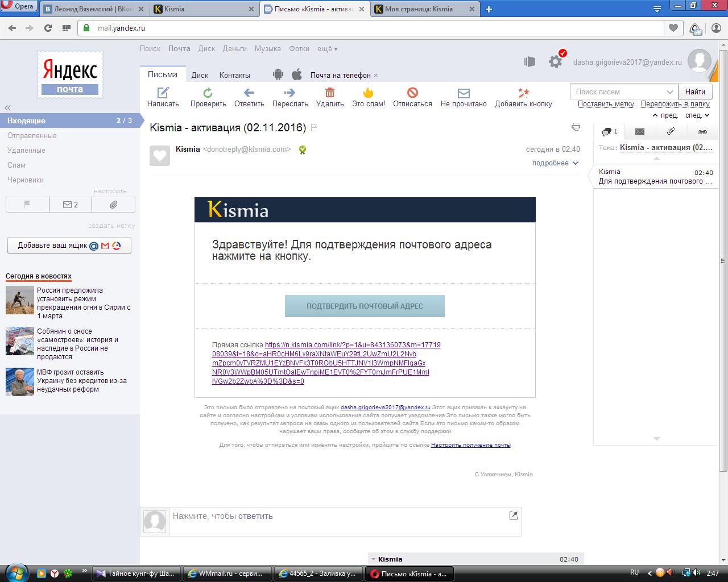Click the browser back arrow

point(12,28)
